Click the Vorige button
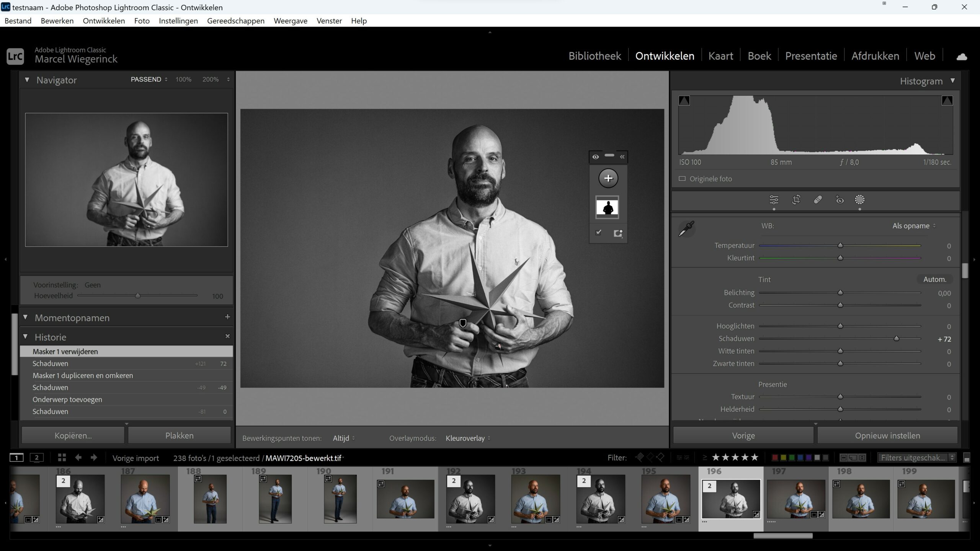980x551 pixels. coord(743,435)
